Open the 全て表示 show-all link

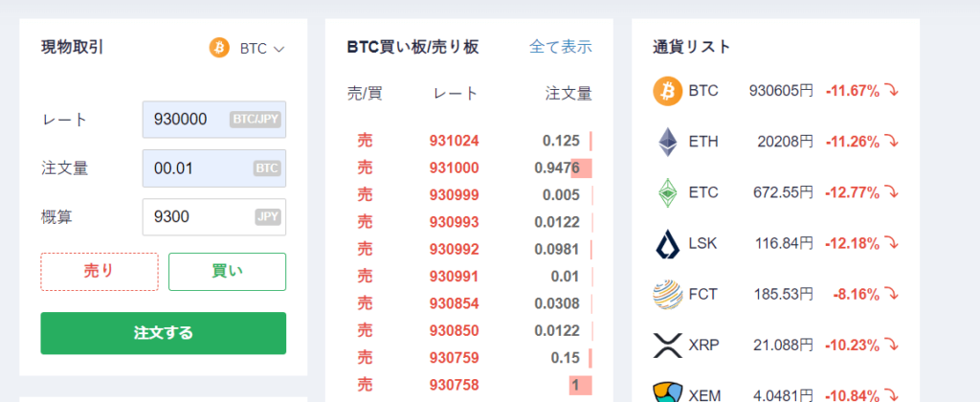[x=561, y=47]
